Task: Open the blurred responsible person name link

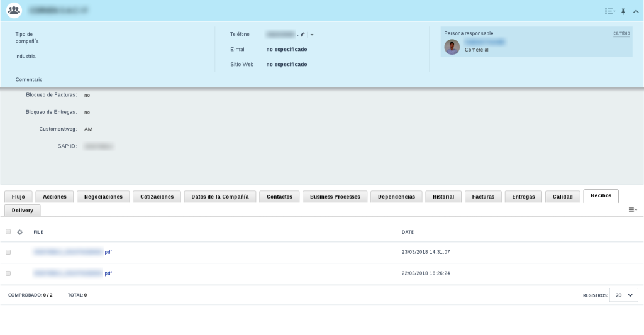Action: point(485,42)
